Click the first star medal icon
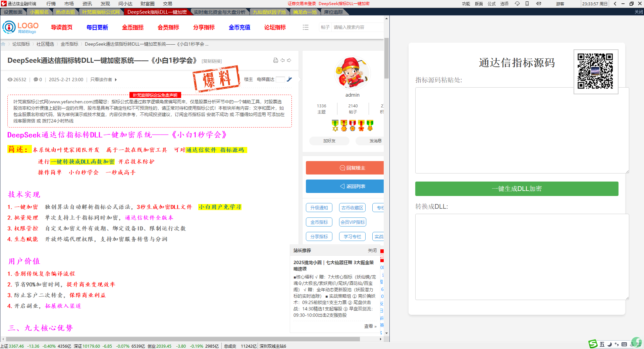 pos(335,126)
